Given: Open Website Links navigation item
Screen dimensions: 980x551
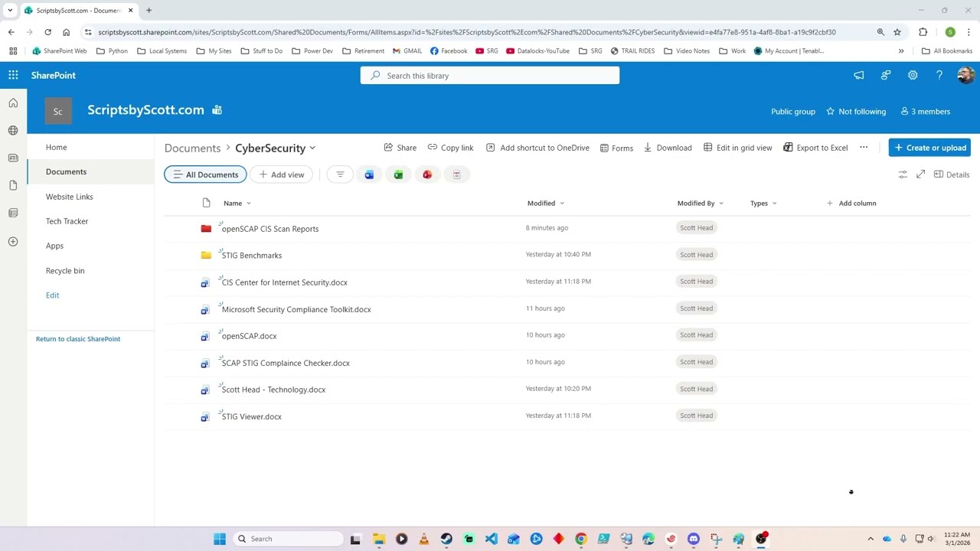Looking at the screenshot, I should [x=69, y=197].
